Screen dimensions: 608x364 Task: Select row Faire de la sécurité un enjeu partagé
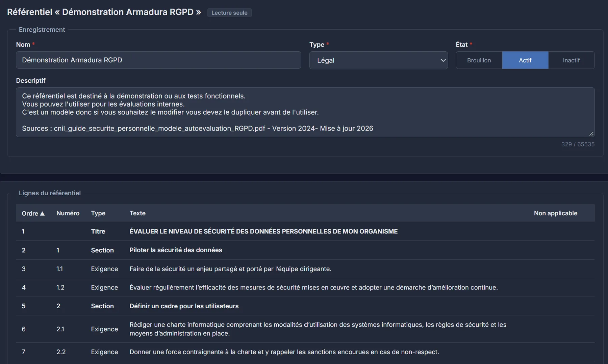pyautogui.click(x=305, y=269)
